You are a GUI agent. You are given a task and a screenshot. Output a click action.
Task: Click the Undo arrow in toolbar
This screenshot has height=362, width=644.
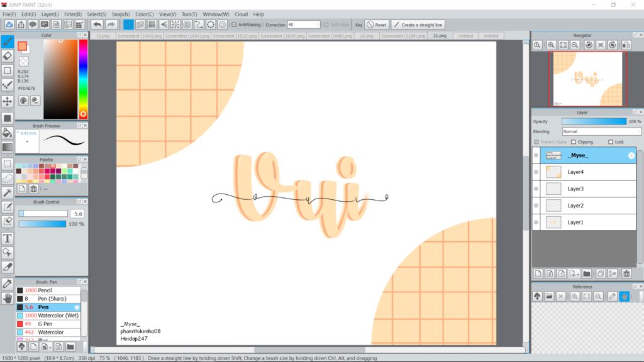tap(97, 25)
